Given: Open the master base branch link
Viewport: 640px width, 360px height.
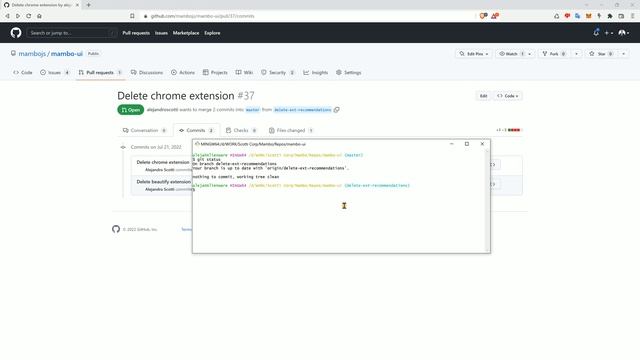Looking at the screenshot, I should tap(252, 110).
